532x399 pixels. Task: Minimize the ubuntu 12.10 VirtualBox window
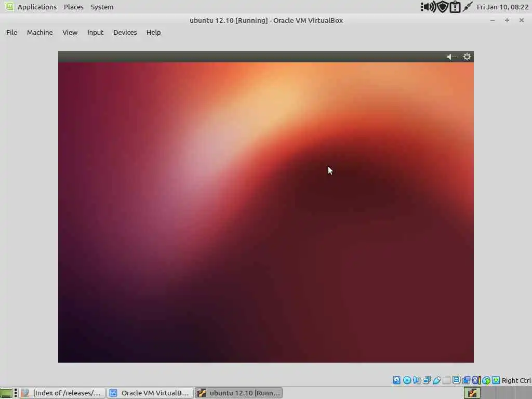(493, 20)
